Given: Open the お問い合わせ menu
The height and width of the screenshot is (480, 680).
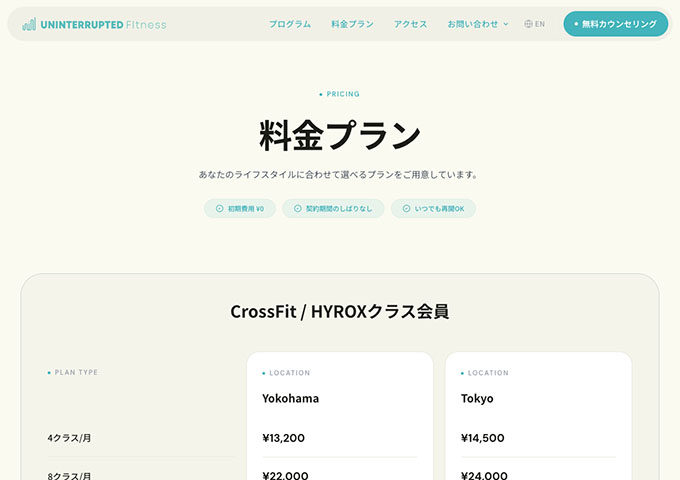Looking at the screenshot, I should coord(473,24).
